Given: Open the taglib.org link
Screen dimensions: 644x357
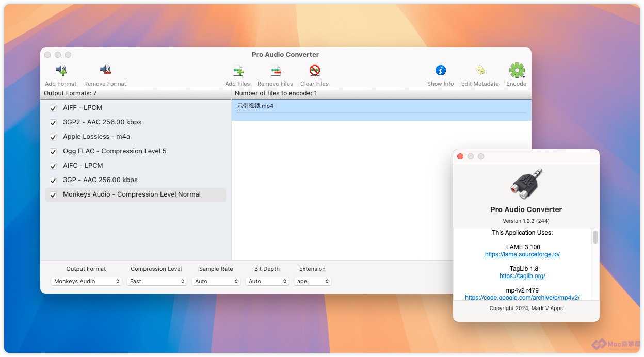Looking at the screenshot, I should [x=522, y=276].
